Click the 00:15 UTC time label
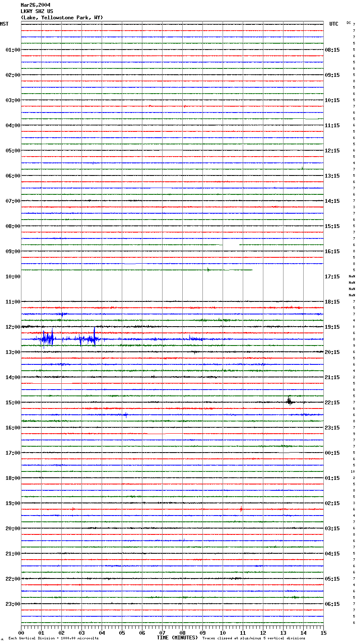The image size is (357, 644). [332, 453]
